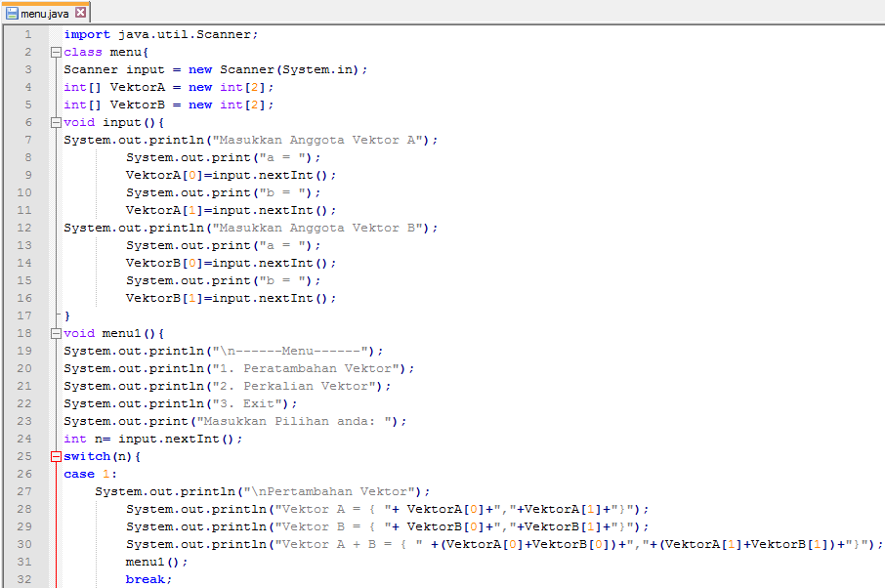Collapse the menu1() method fold region
The height and width of the screenshot is (588, 885).
pyautogui.click(x=56, y=332)
